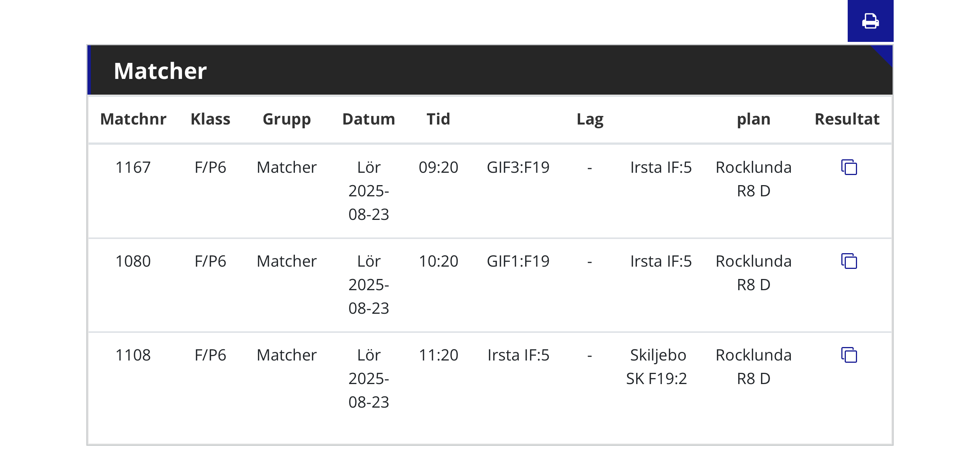This screenshot has width=980, height=451.
Task: Sort by the Matchnr column header
Action: pyautogui.click(x=133, y=119)
